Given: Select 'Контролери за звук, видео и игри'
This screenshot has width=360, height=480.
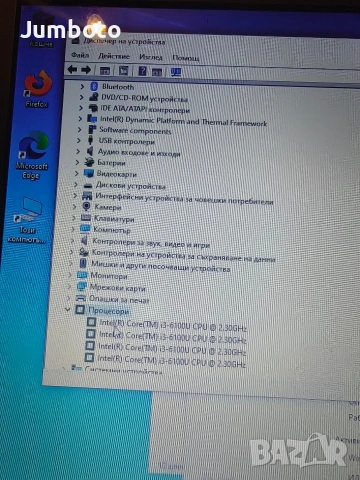Looking at the screenshot, I should pyautogui.click(x=151, y=243).
